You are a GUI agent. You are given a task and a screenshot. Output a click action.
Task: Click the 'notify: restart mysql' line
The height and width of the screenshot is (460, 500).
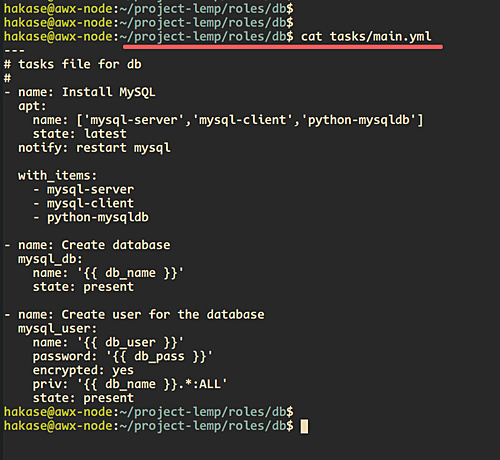(x=94, y=148)
